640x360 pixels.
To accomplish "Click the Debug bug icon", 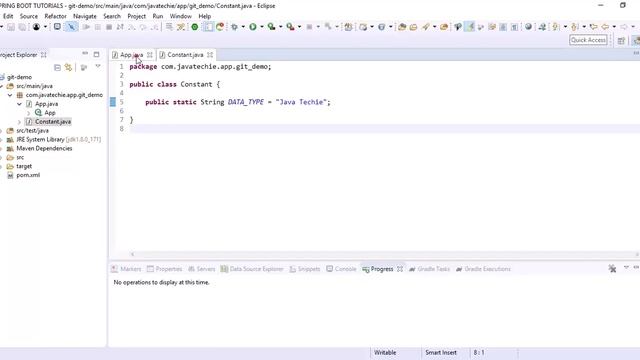I will (x=234, y=27).
